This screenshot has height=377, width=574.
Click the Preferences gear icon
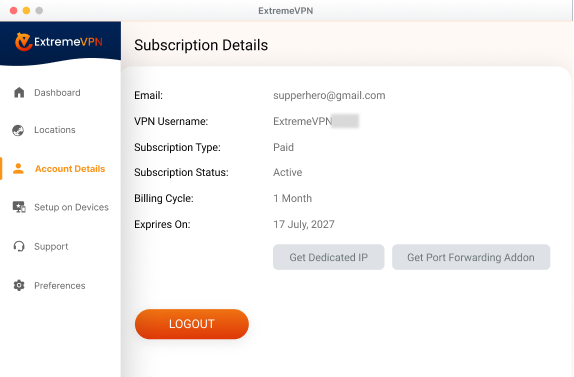[x=19, y=285]
